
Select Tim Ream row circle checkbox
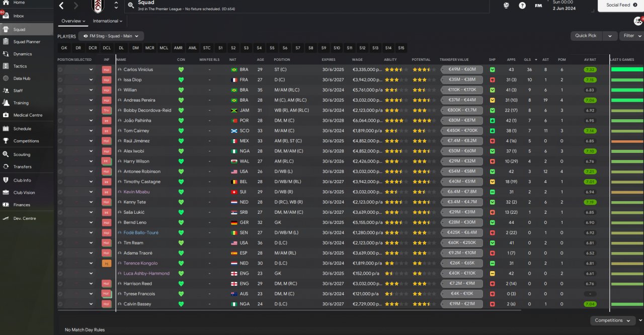point(60,242)
